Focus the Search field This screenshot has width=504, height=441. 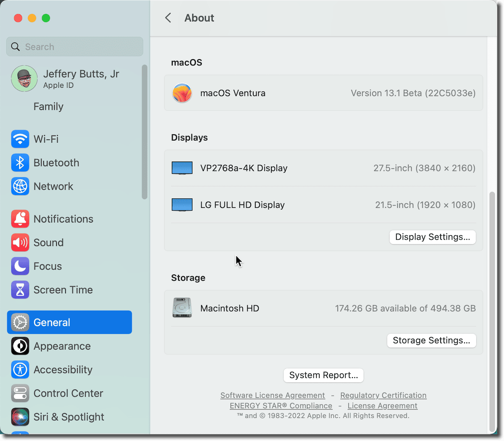coord(75,47)
